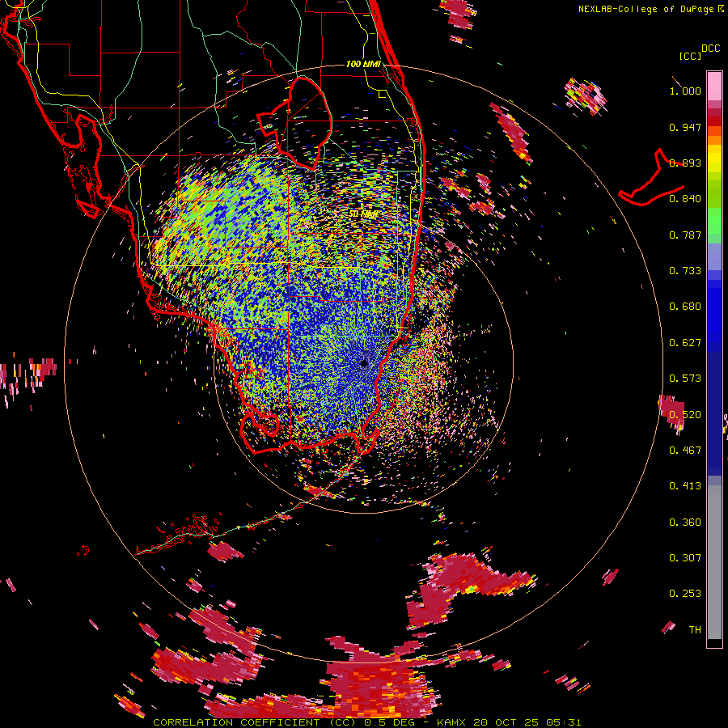
Task: Select the 0.787 legend value
Action: click(x=685, y=235)
